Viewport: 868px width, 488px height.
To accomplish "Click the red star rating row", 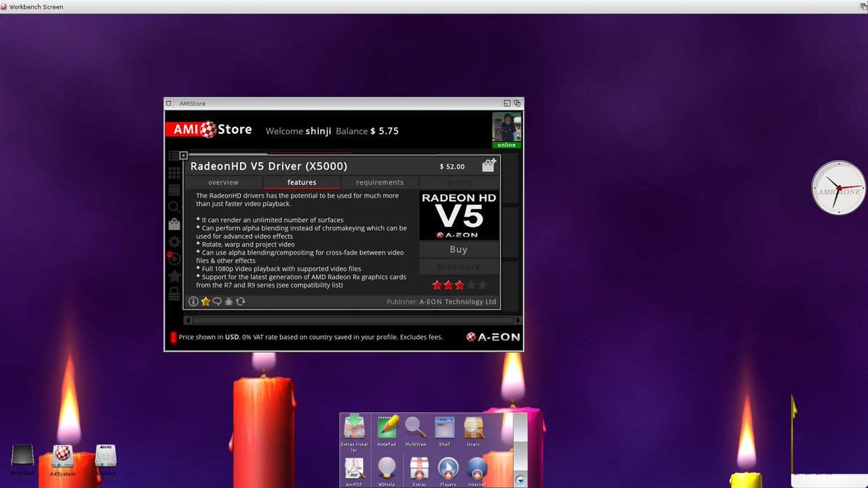I will point(459,285).
